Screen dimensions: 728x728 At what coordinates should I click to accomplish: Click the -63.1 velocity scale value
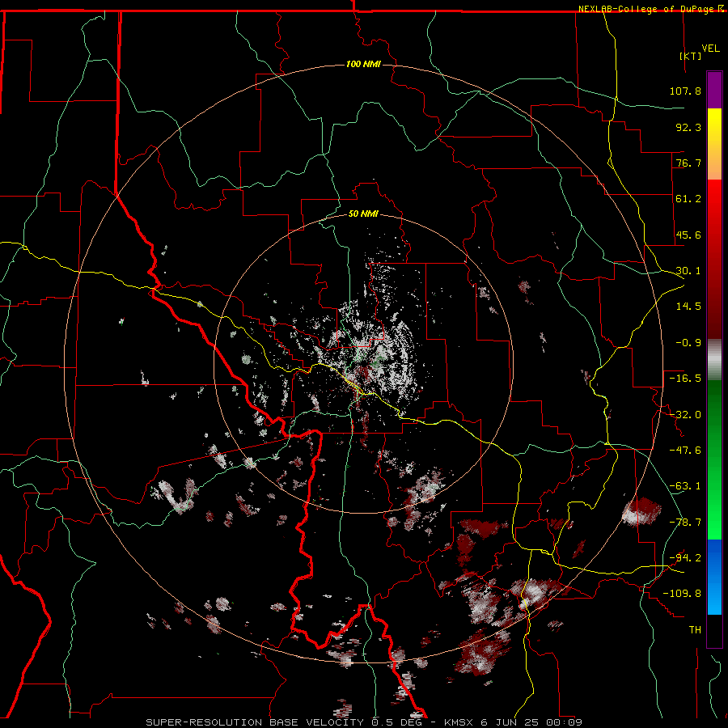(x=685, y=486)
